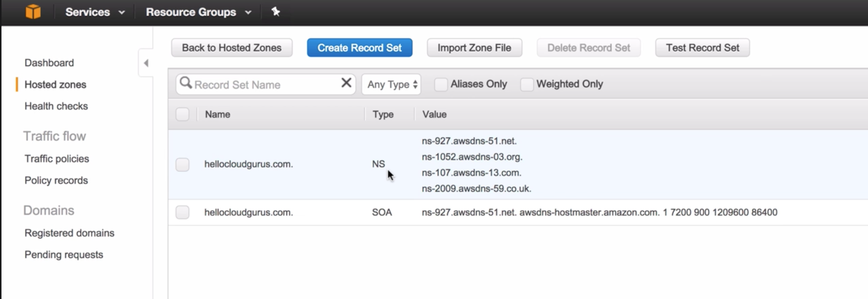The height and width of the screenshot is (299, 868).
Task: Open Pending requests in the sidebar
Action: pos(64,255)
